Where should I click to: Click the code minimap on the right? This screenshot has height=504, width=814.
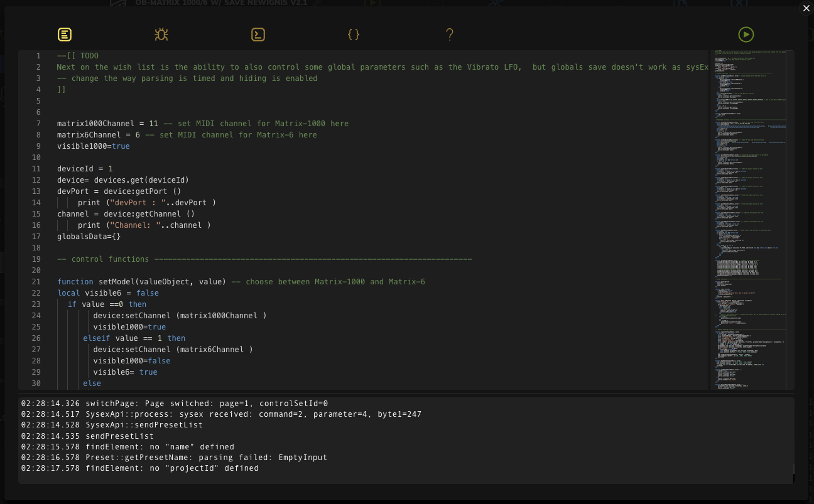(x=749, y=220)
